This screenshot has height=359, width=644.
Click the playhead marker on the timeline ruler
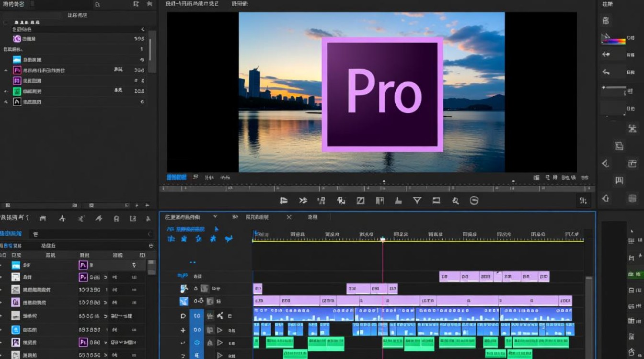(382, 239)
